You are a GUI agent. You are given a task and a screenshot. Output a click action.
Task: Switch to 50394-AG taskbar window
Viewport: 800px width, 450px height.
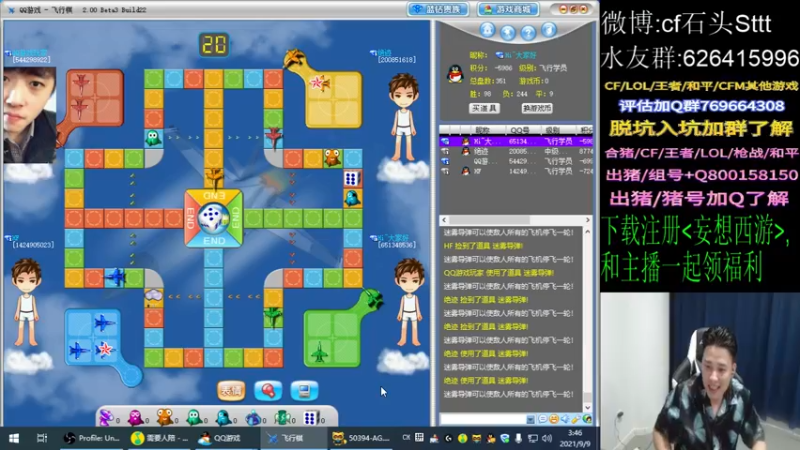pyautogui.click(x=361, y=438)
